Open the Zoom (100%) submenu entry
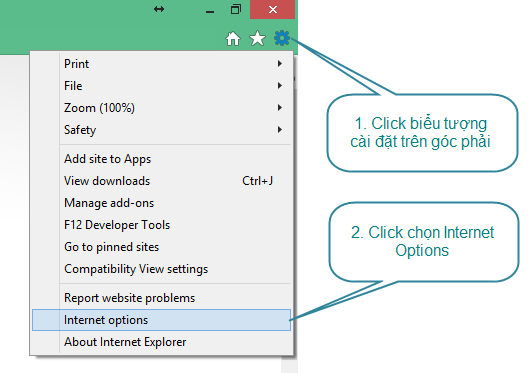532x373 pixels. click(x=162, y=108)
